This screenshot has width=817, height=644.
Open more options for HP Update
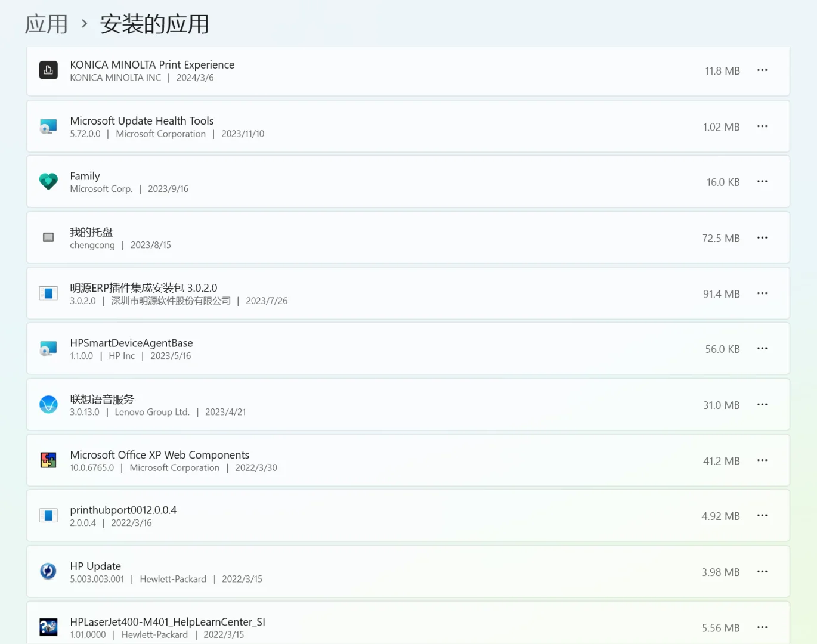point(762,571)
